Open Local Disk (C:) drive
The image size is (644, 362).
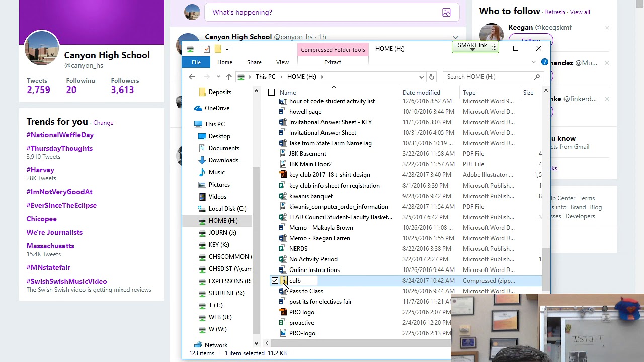(x=227, y=209)
